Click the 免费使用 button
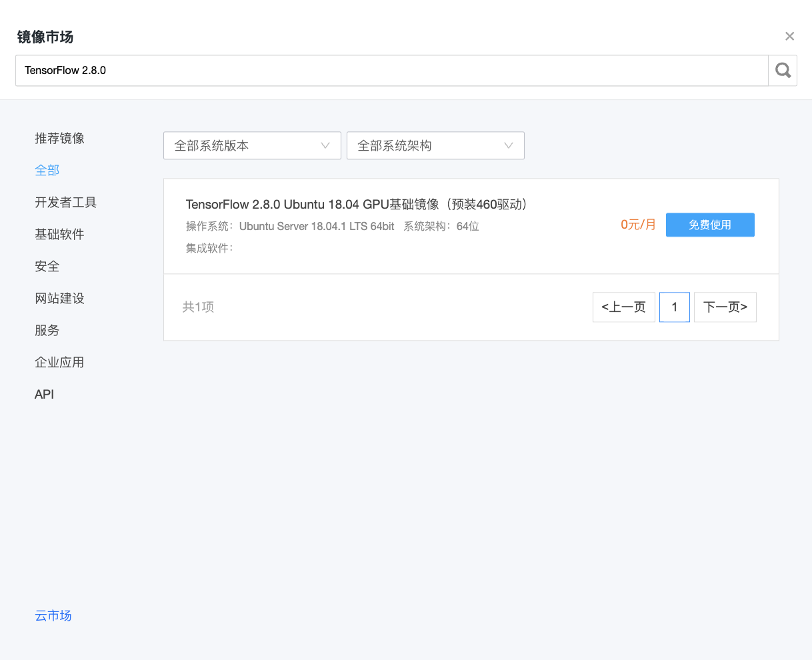 click(x=710, y=225)
